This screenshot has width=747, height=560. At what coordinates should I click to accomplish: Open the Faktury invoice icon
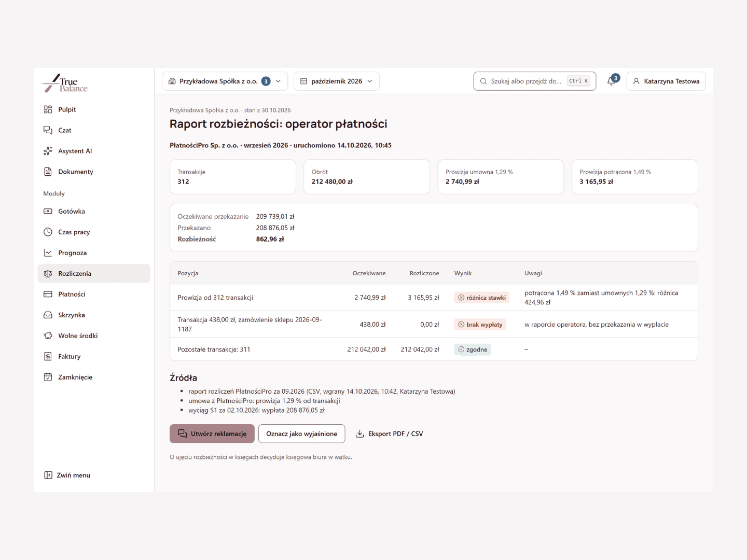(48, 356)
